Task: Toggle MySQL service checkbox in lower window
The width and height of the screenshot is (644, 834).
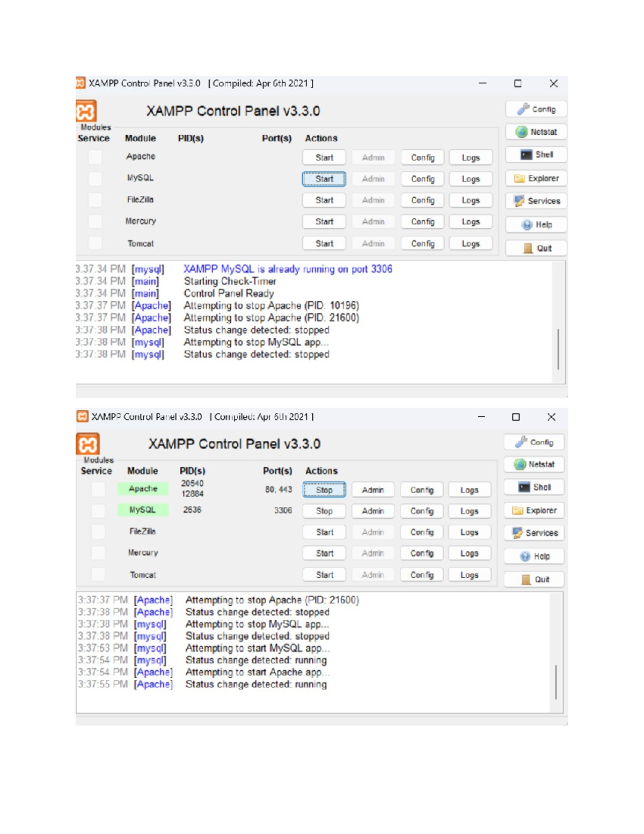Action: point(98,510)
